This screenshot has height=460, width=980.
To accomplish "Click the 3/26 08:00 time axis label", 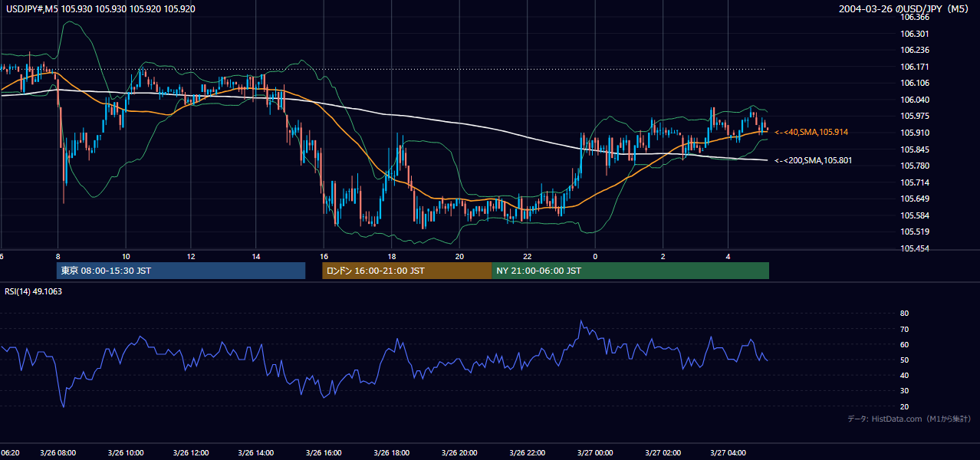I will pyautogui.click(x=58, y=452).
